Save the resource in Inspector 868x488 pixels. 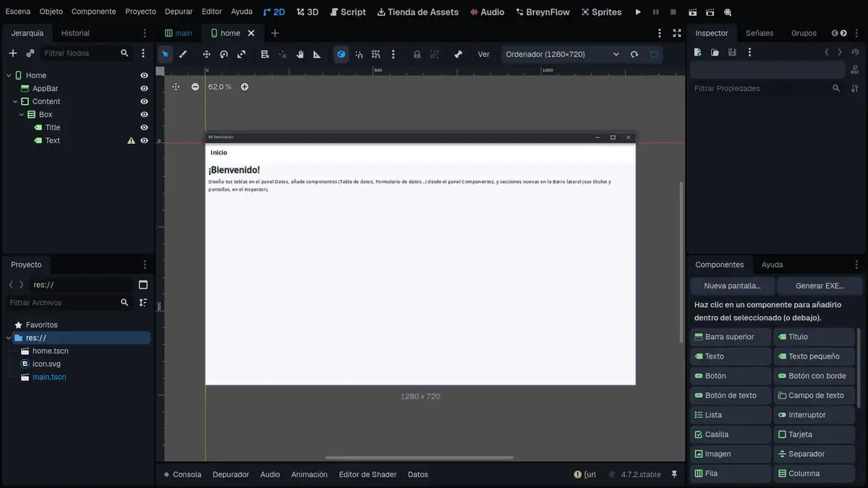pyautogui.click(x=732, y=53)
